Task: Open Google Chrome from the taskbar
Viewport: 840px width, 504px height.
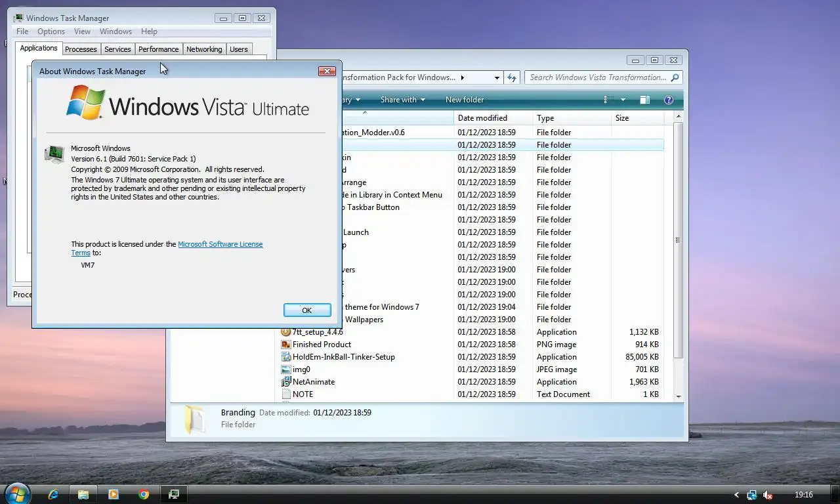Action: pyautogui.click(x=144, y=494)
